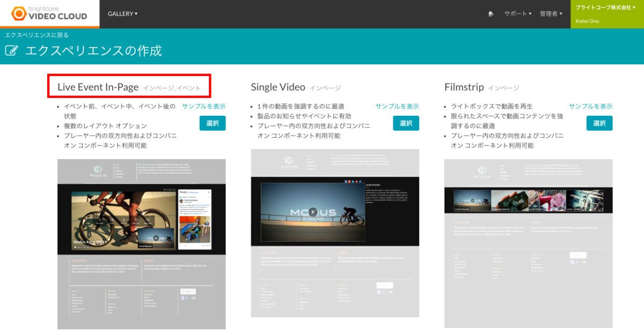Click the notification bell icon in header
The width and height of the screenshot is (644, 335).
491,14
